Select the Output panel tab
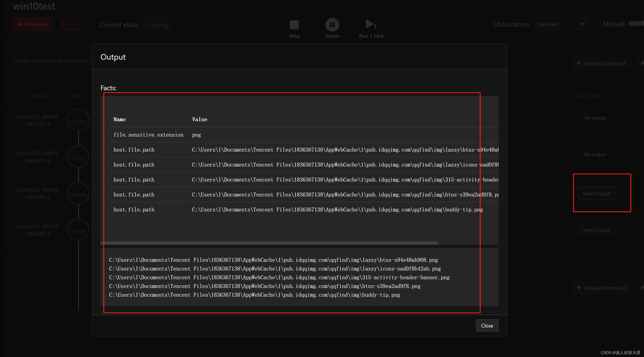The image size is (644, 357). (113, 56)
